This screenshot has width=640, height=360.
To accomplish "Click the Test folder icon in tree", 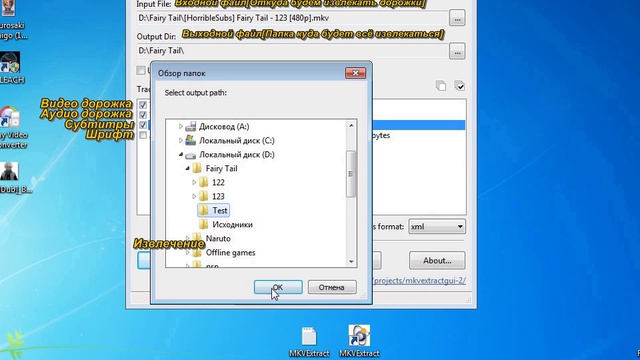I will (x=203, y=210).
